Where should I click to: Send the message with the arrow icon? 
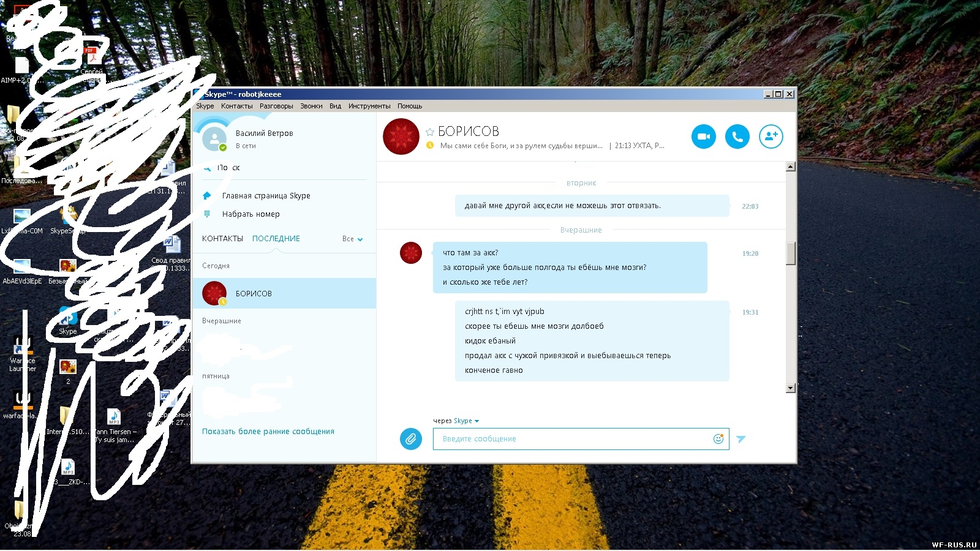point(741,439)
